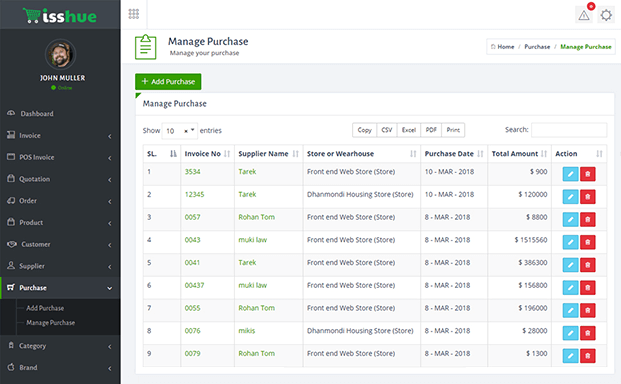Delete purchase invoice 12345

588,196
